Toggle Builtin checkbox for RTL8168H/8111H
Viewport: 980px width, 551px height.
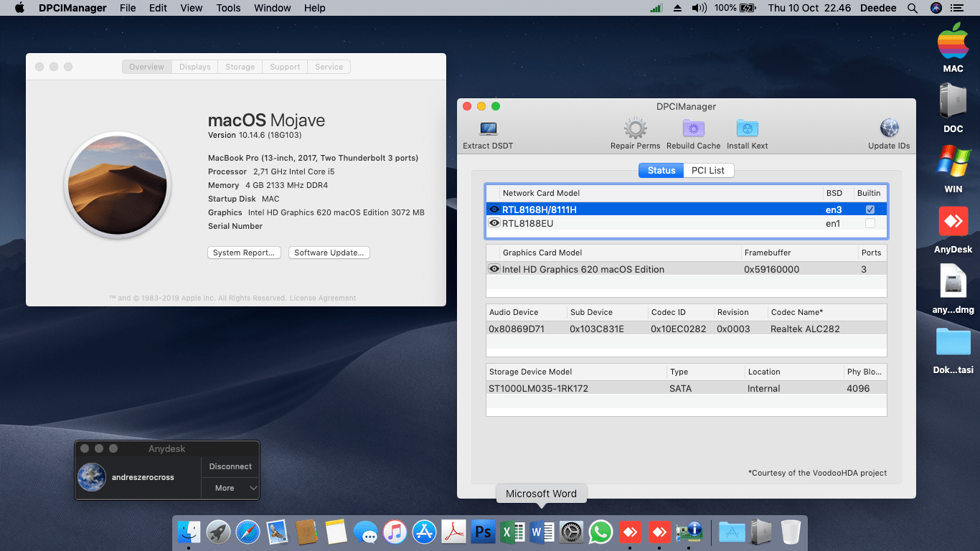click(x=870, y=209)
